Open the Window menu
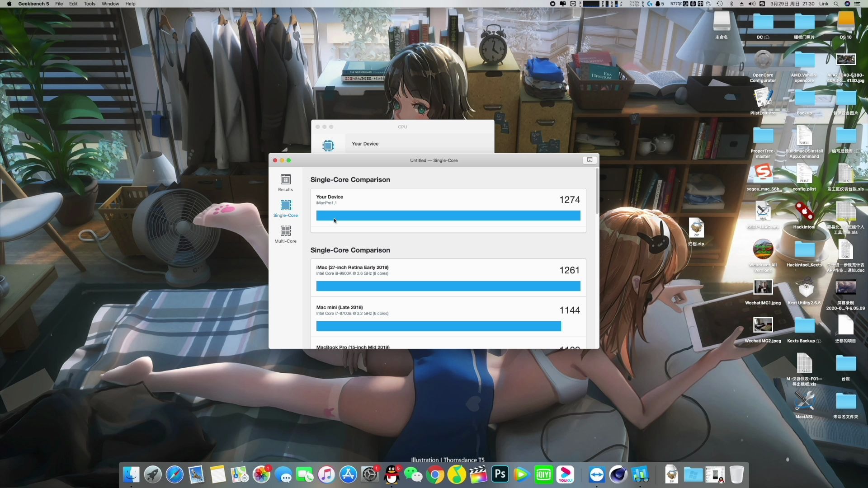This screenshot has width=868, height=488. point(110,4)
